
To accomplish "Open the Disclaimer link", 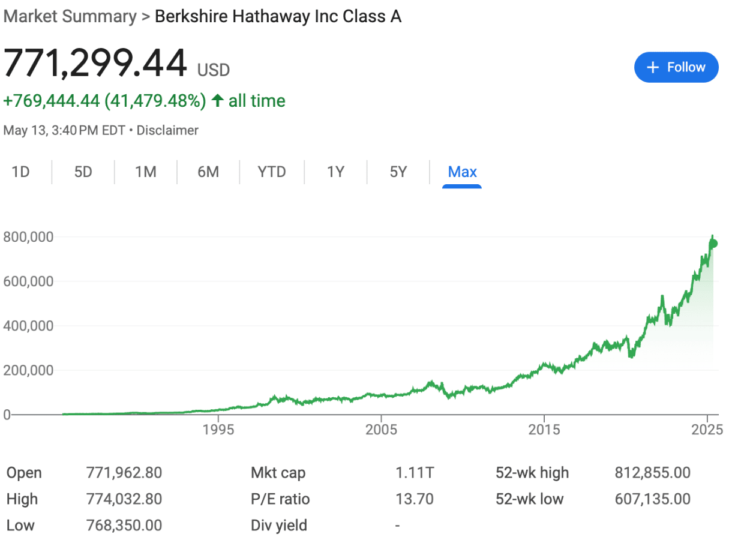I will point(167,130).
